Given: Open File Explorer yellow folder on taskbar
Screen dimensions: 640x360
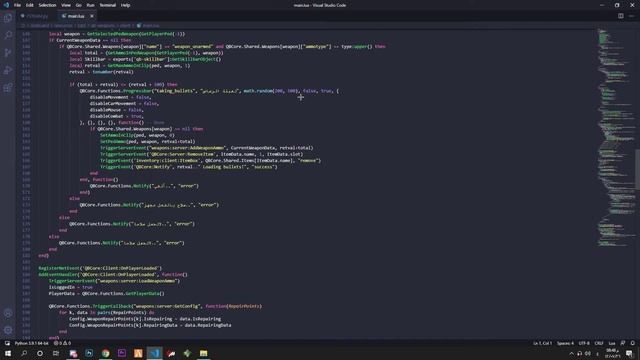Looking at the screenshot, I should point(203,353).
